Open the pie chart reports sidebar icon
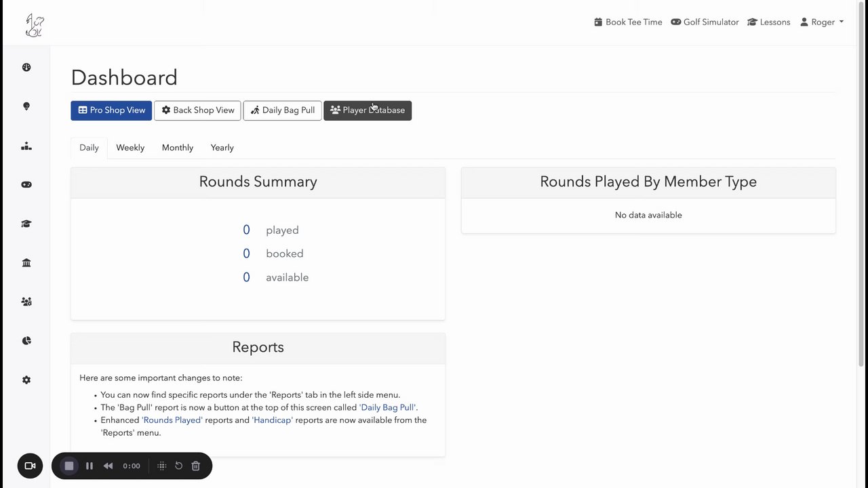This screenshot has height=488, width=868. (26, 341)
